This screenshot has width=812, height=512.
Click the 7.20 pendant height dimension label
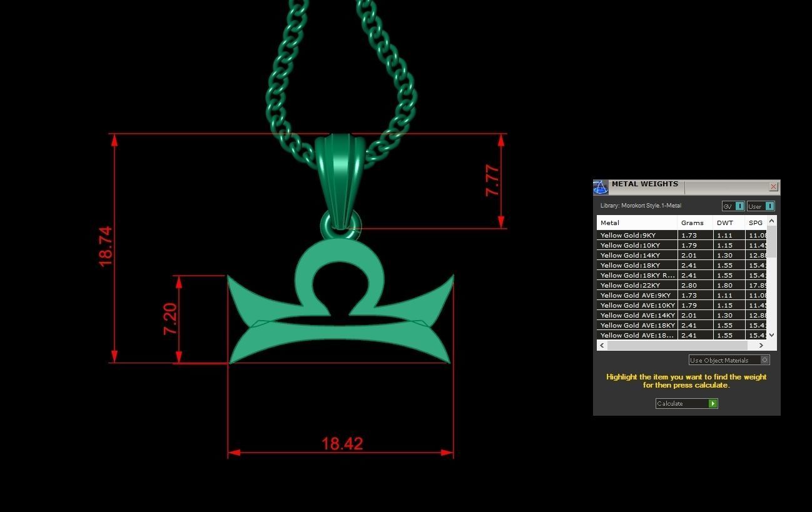(170, 318)
